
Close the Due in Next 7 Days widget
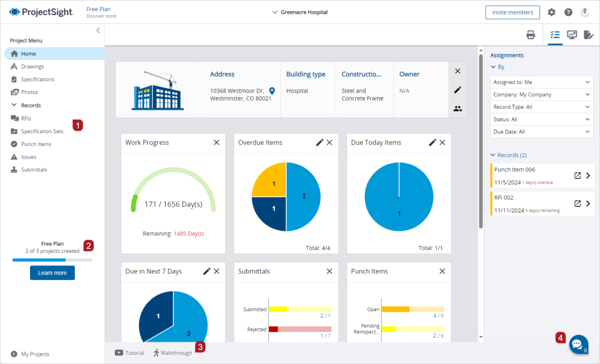coord(217,271)
